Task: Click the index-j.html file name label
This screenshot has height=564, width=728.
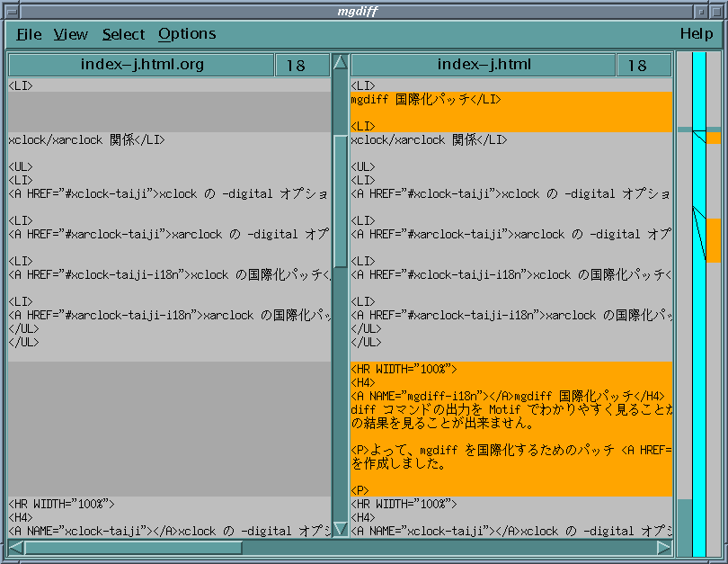Action: pos(484,65)
